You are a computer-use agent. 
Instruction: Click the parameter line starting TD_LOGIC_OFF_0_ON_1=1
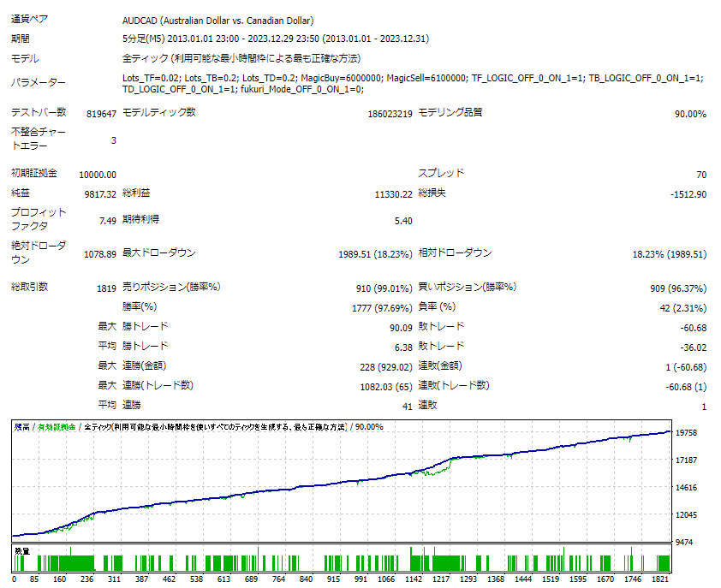click(x=243, y=89)
